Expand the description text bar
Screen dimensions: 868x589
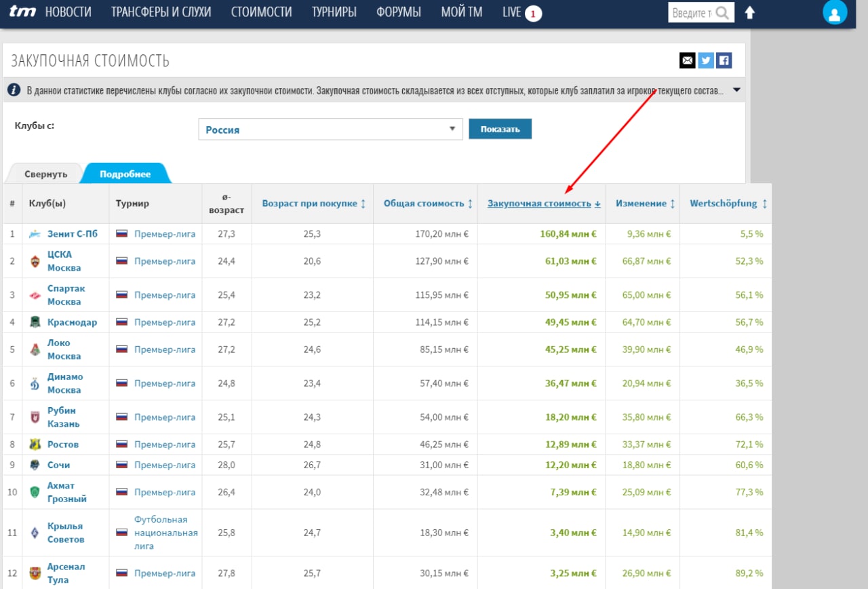[737, 90]
